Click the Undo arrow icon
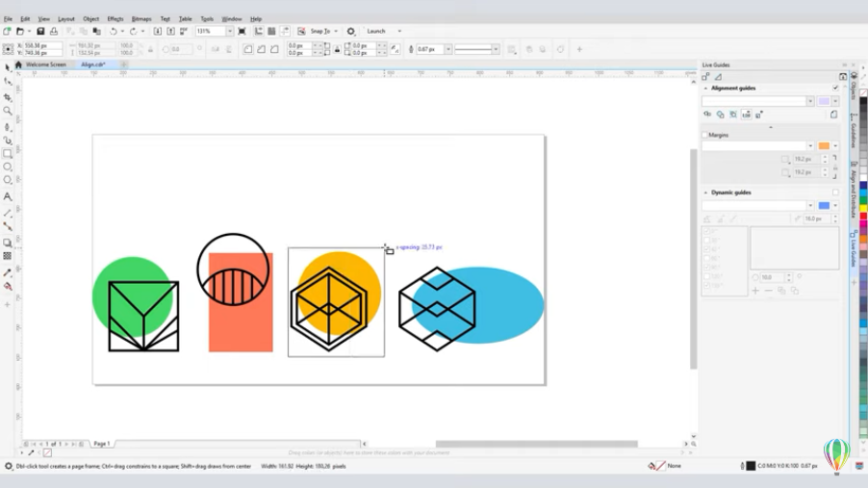The width and height of the screenshot is (868, 488). pos(113,31)
